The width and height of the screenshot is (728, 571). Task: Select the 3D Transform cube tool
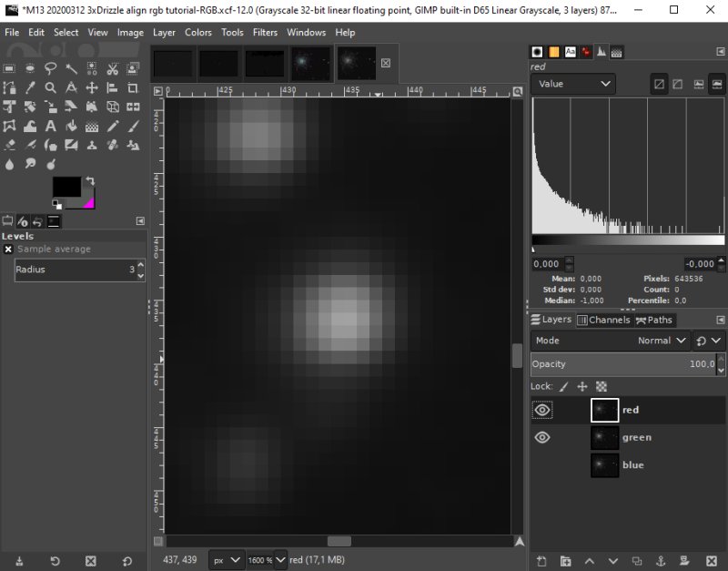click(112, 107)
